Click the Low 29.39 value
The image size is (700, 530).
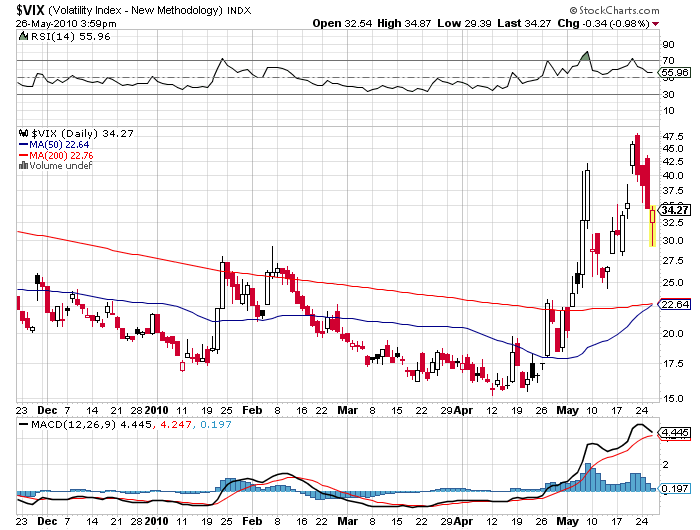464,24
